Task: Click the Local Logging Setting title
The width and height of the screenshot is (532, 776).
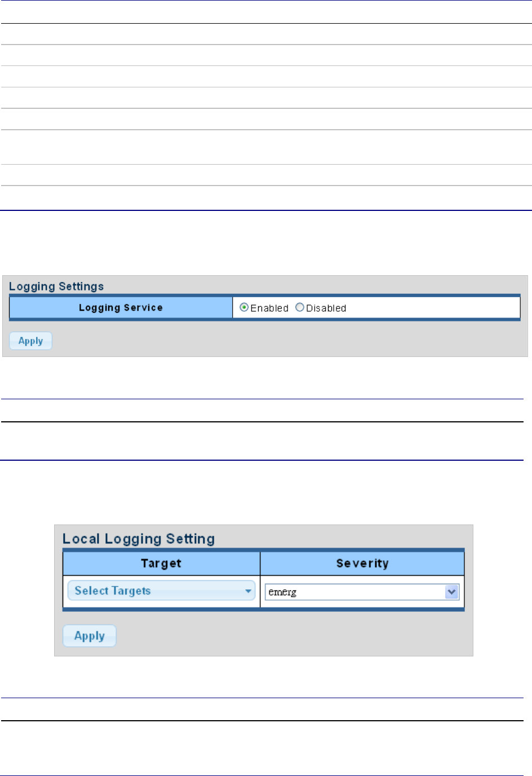Action: 139,539
